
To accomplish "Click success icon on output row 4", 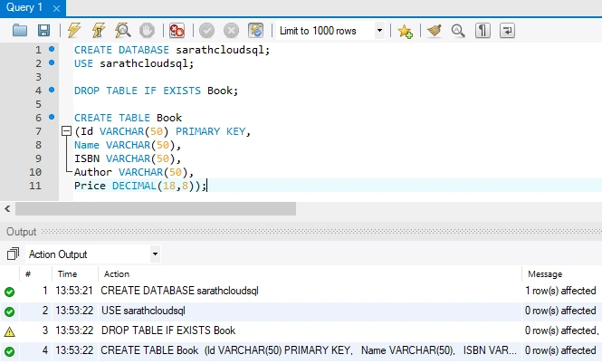I will [10, 351].
